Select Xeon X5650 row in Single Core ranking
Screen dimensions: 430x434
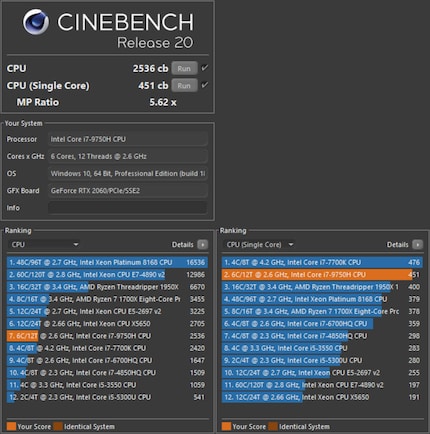pyautogui.click(x=322, y=397)
